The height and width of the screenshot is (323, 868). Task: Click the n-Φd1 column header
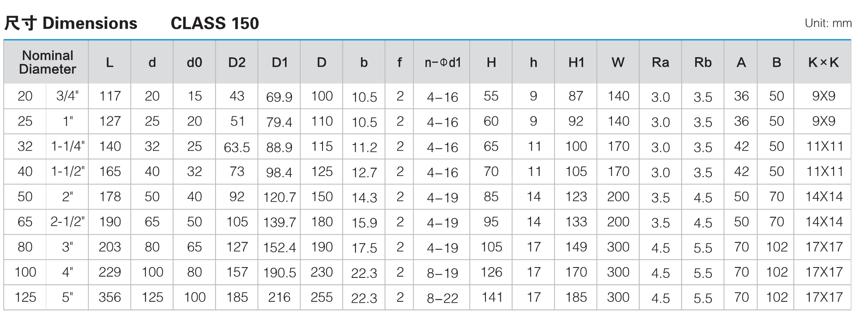coord(442,62)
